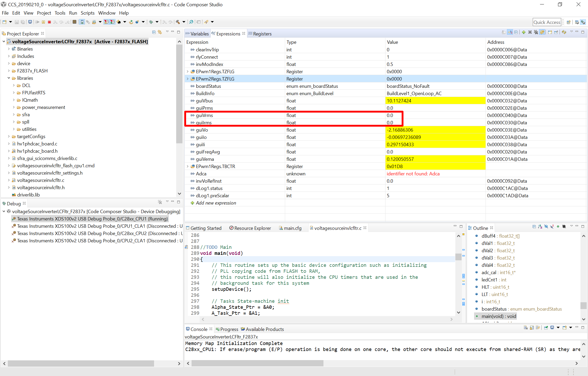Sort Outline alphabetically with a-z icon

540,227
